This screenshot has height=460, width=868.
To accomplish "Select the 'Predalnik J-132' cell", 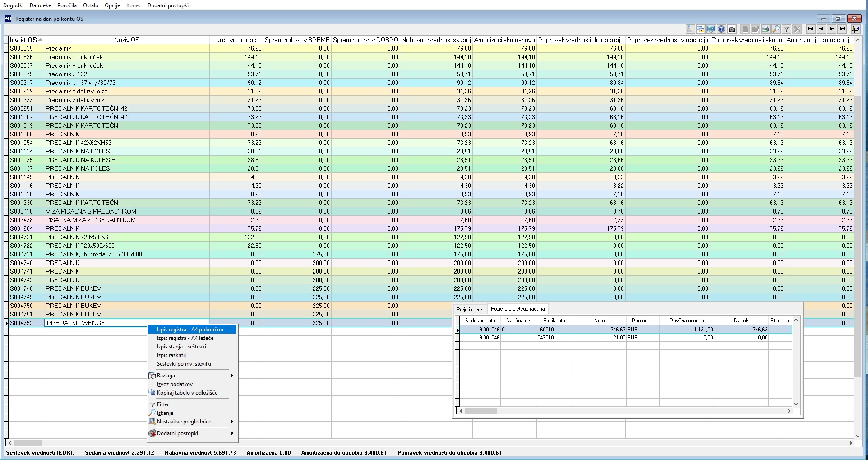I will point(127,74).
